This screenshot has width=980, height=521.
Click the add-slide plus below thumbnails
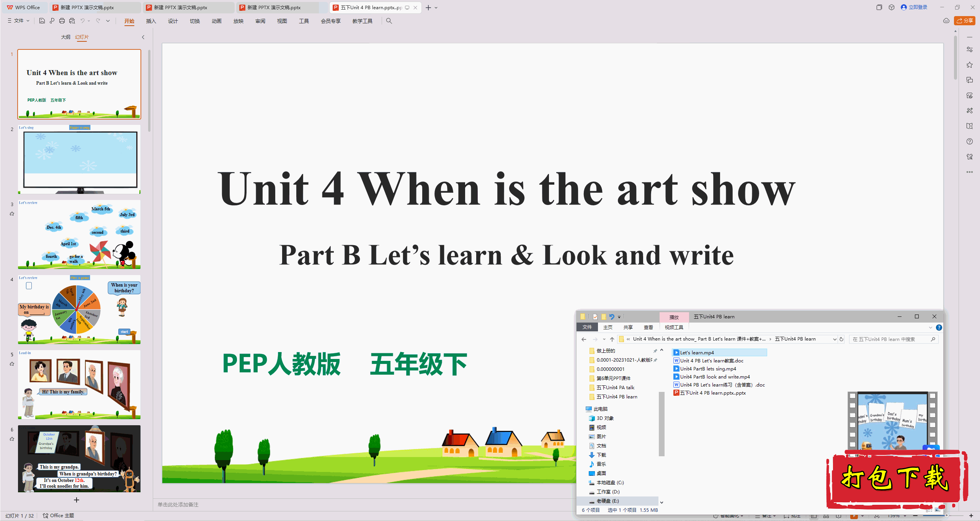point(77,500)
